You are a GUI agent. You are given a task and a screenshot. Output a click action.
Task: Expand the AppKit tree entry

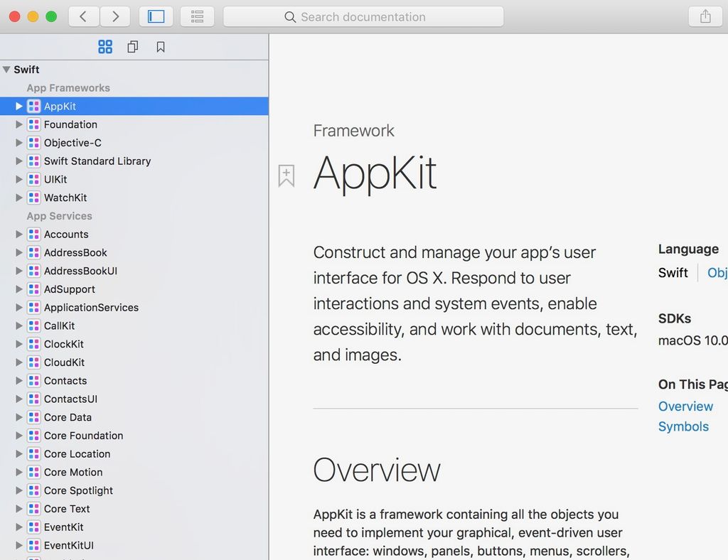(18, 106)
